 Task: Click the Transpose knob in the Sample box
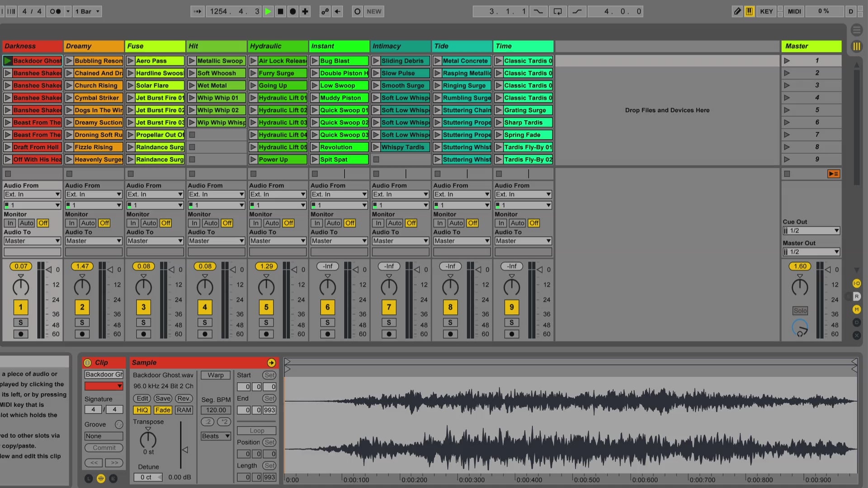click(x=148, y=439)
